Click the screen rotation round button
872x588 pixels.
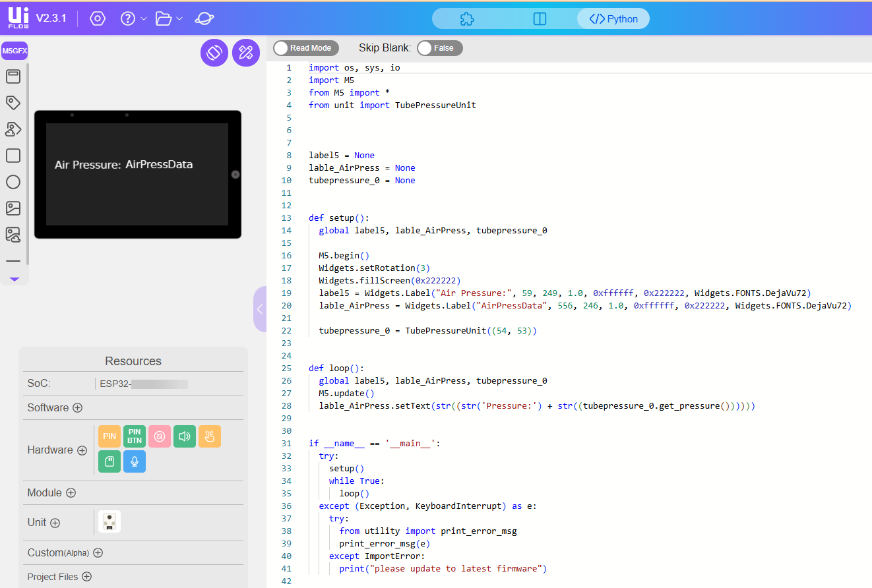214,53
